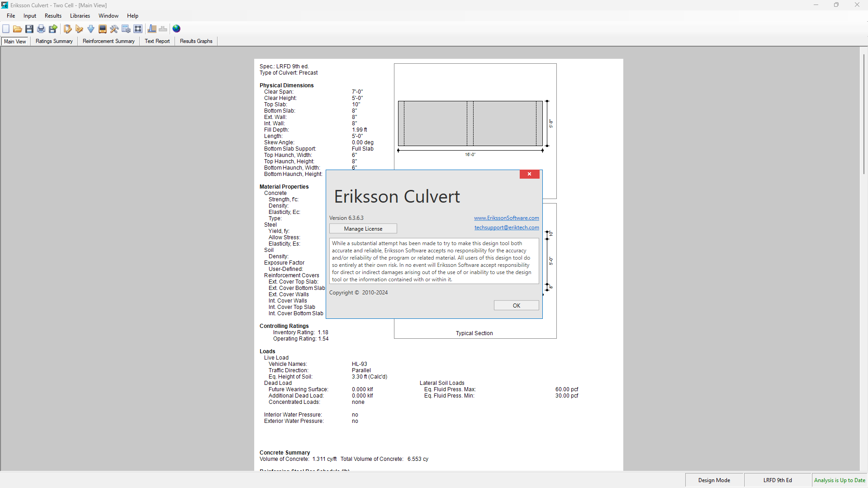868x488 pixels.
Task: Save the file with floppy disk icon
Action: tap(29, 29)
